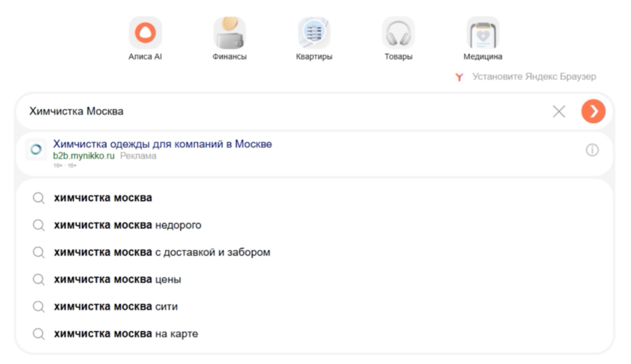Open the Товары headphones icon
Screen dimensions: 631x364
[x=398, y=33]
